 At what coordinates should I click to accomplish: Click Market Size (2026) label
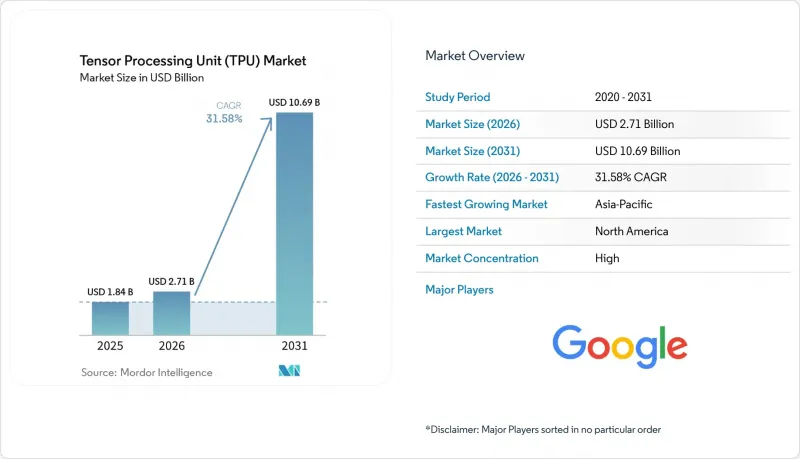472,124
